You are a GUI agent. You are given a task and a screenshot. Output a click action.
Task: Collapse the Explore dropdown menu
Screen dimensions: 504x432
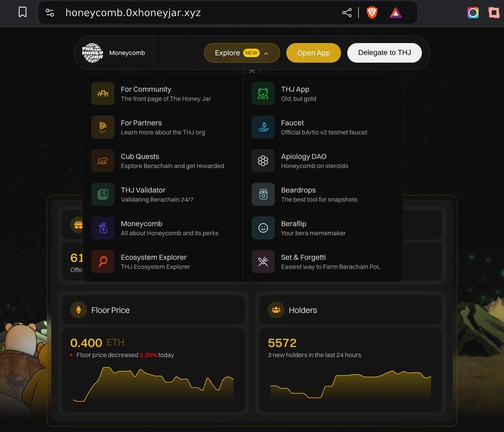tap(241, 53)
